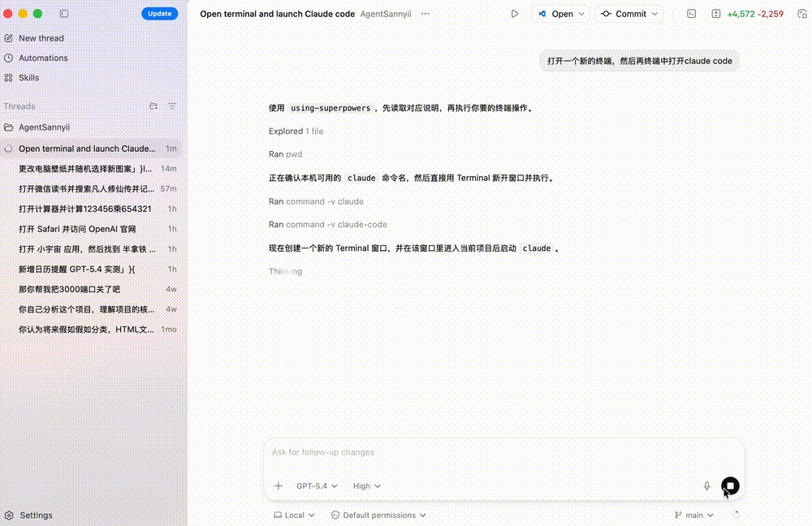Open Settings at the bottom left
The image size is (812, 526).
pyautogui.click(x=34, y=515)
